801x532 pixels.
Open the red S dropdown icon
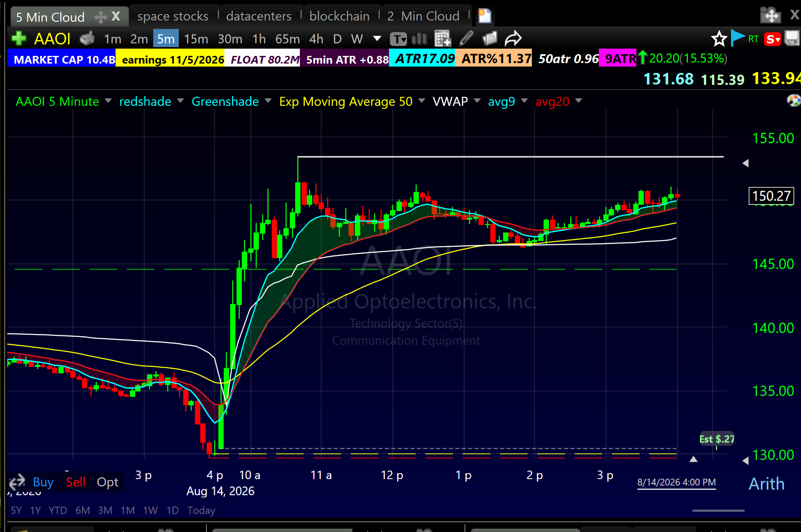tap(772, 39)
